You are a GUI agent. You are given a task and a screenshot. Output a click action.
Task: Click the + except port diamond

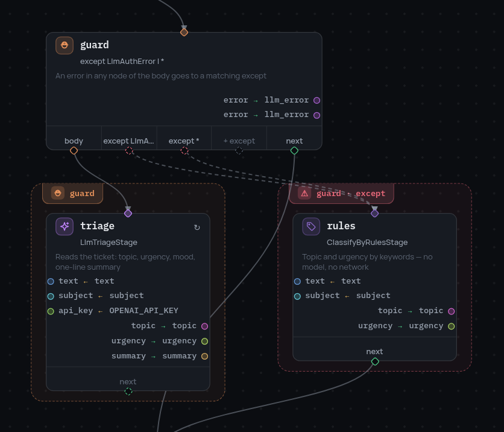coord(239,151)
